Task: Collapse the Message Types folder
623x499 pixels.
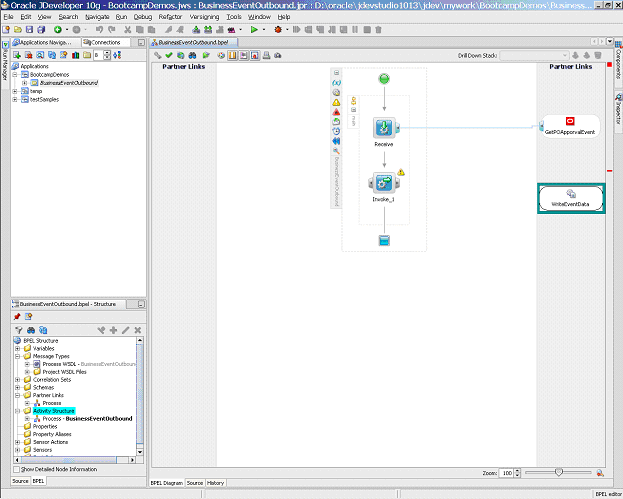Action: 17,356
